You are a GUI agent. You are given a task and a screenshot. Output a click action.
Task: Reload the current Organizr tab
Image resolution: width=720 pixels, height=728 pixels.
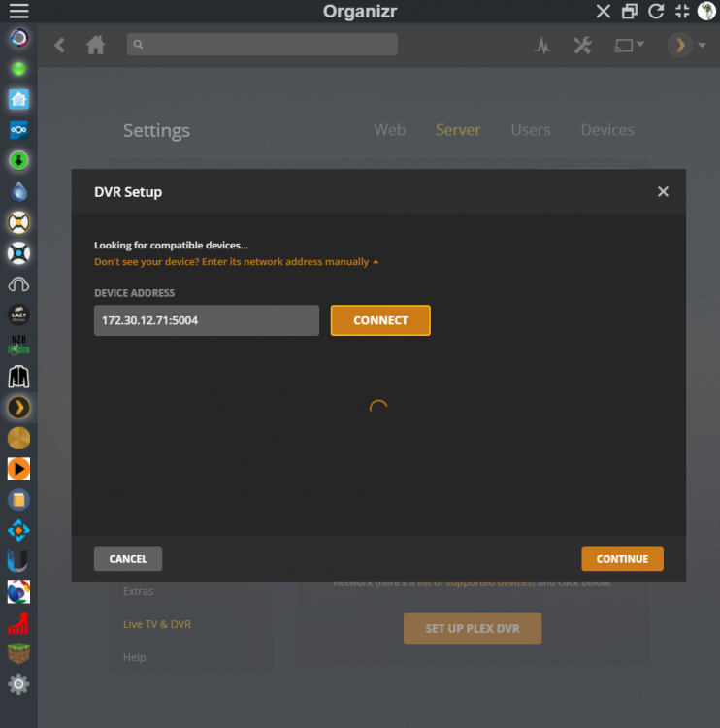(x=656, y=11)
